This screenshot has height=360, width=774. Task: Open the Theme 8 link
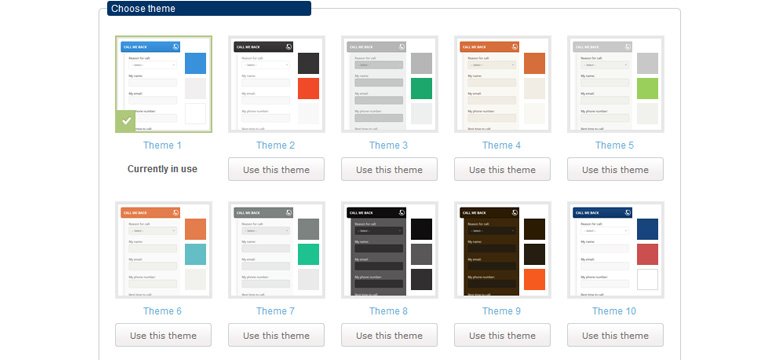coord(388,311)
